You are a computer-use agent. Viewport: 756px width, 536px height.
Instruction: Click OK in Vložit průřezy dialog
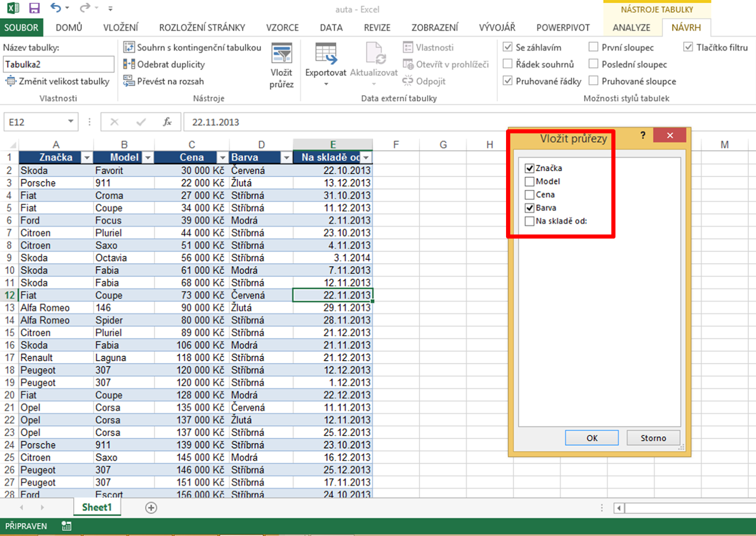coord(592,438)
